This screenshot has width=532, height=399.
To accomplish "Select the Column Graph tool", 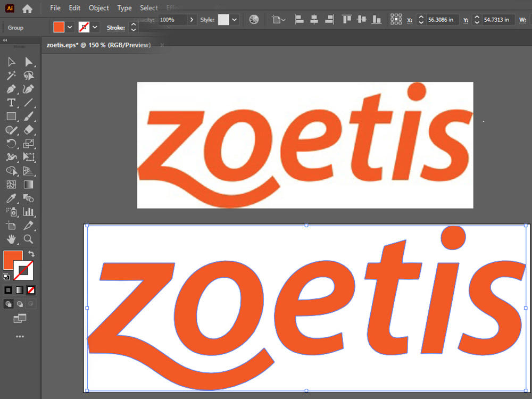I will (29, 212).
